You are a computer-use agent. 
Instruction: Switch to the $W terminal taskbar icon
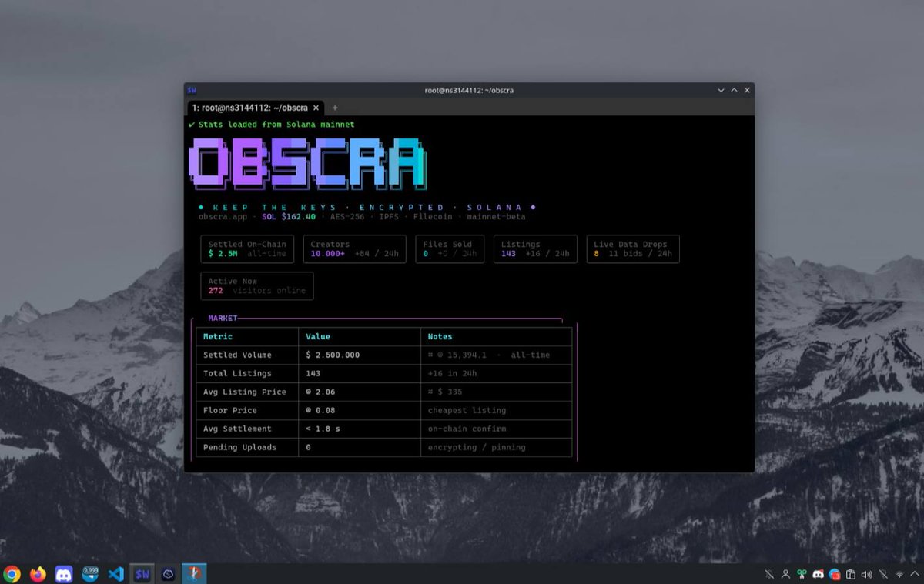click(142, 574)
